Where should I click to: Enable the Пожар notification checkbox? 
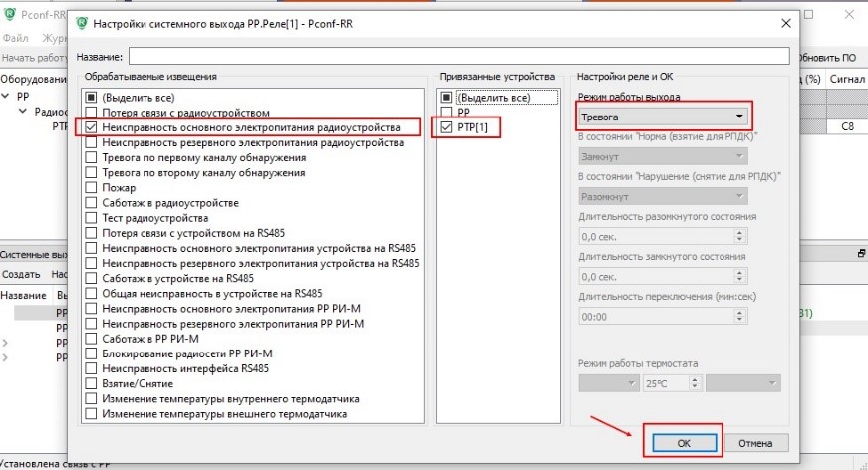point(91,187)
